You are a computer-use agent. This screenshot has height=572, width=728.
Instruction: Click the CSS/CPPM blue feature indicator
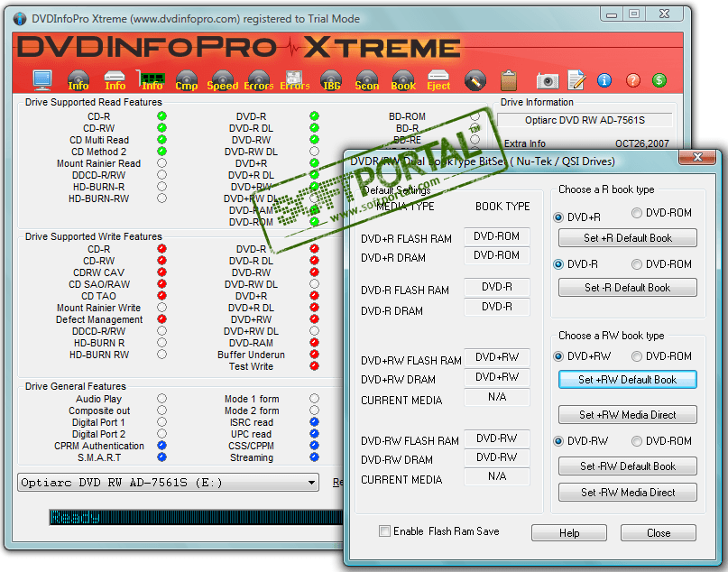[x=314, y=446]
